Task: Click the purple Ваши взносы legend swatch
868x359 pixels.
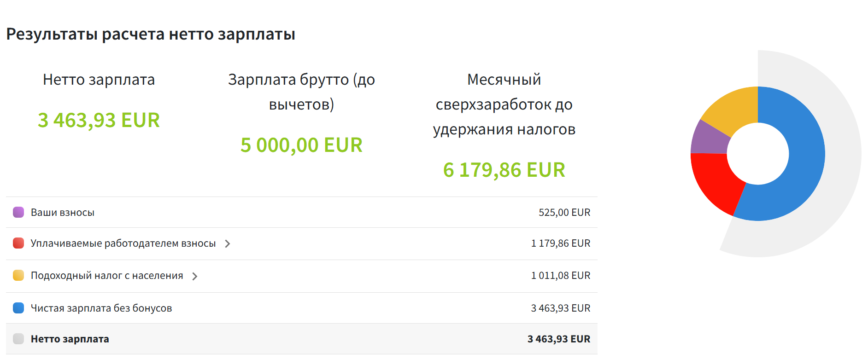Action: click(18, 212)
